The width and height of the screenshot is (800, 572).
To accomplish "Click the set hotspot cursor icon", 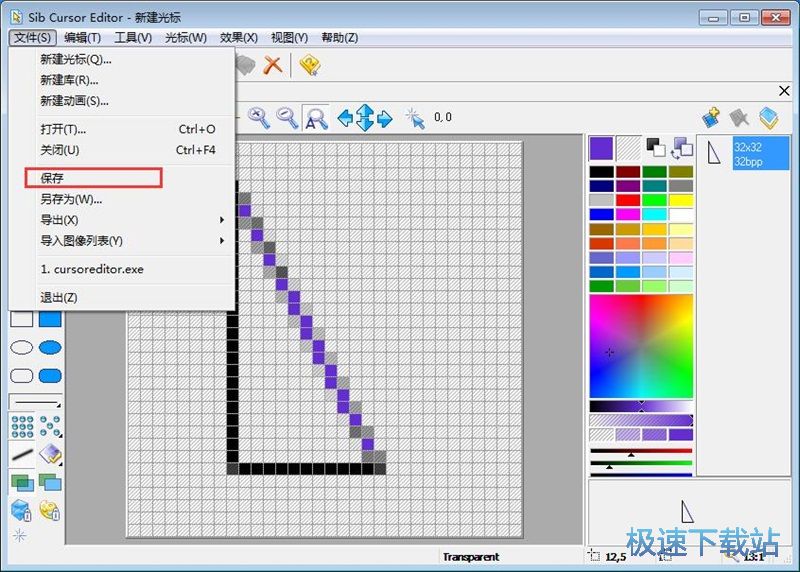I will point(415,118).
